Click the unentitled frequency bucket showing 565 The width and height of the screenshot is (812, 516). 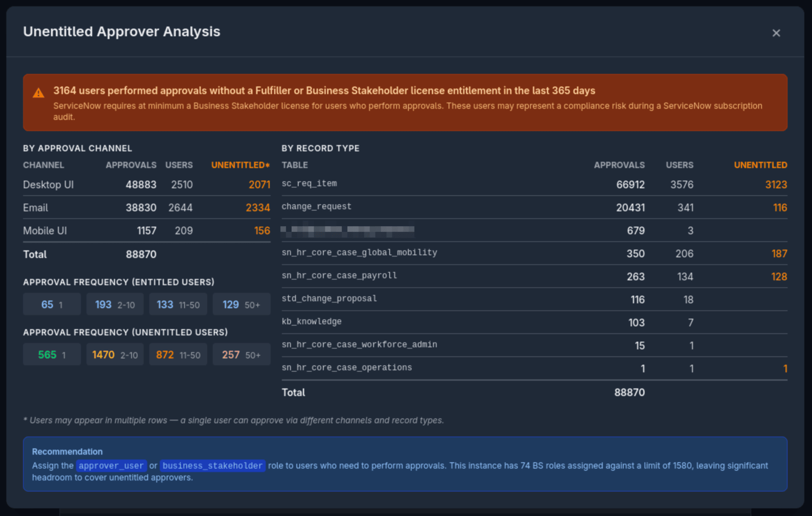pos(52,354)
